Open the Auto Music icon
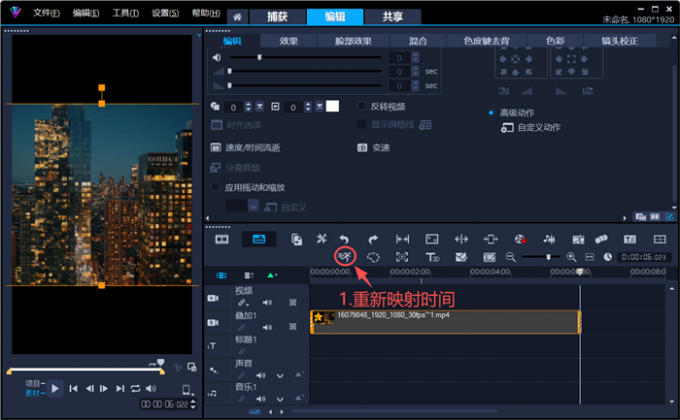Viewport: 680px width, 420px height. pos(578,239)
